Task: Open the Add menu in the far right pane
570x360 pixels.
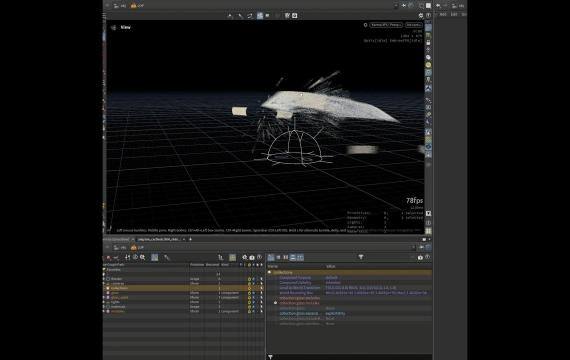Action: click(443, 15)
